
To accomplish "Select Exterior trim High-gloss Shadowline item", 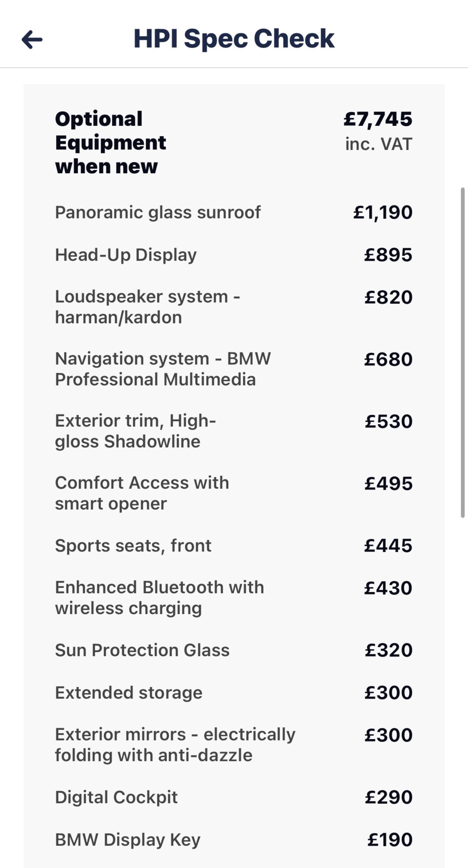I will pos(135,431).
